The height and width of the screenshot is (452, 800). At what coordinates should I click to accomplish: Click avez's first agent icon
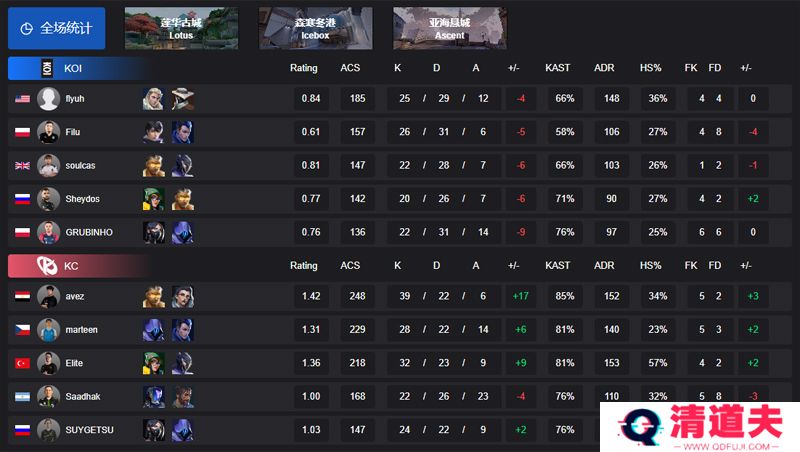coord(154,296)
